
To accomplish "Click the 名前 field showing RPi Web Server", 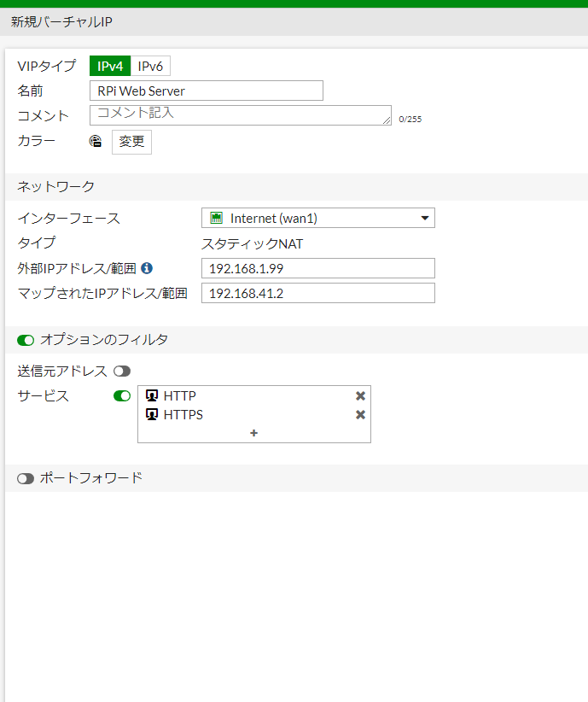I will tap(206, 91).
